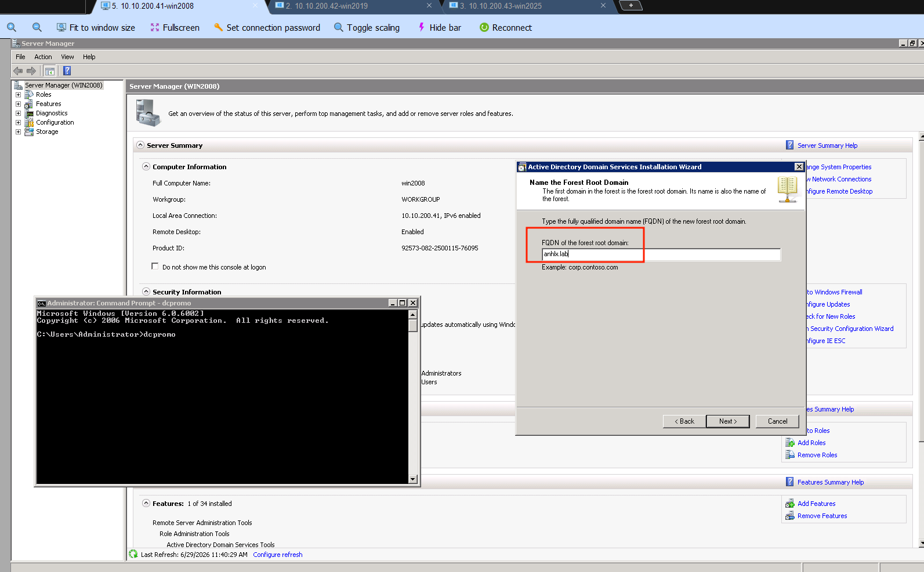This screenshot has width=924, height=572.
Task: Hide the connection toolbar bar
Action: [x=439, y=27]
